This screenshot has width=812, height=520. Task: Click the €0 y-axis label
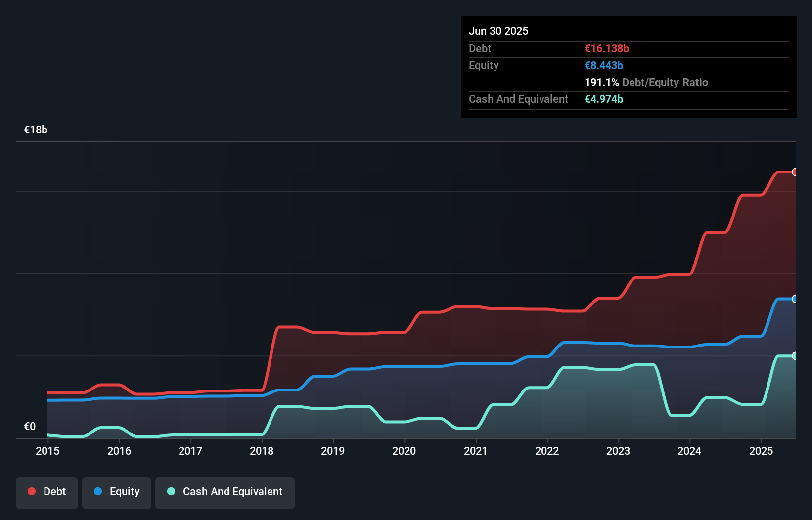coord(30,427)
